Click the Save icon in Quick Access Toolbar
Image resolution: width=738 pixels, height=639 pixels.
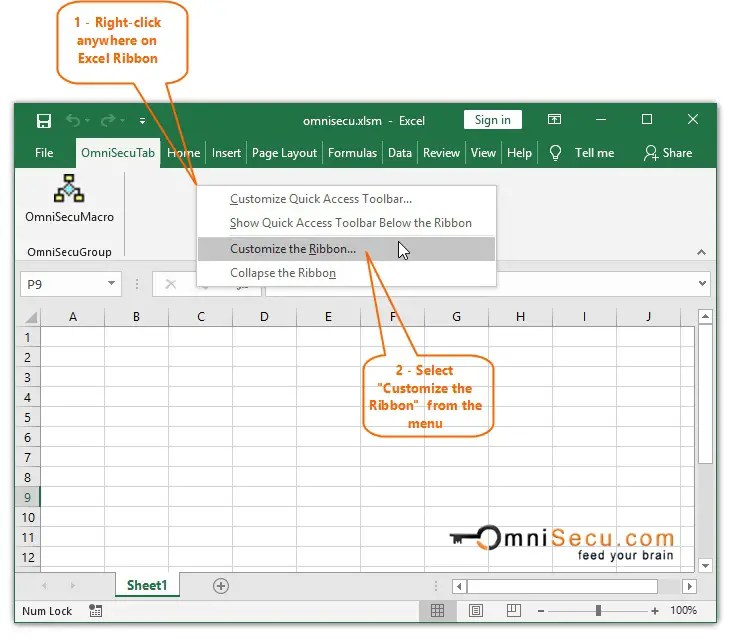point(44,121)
